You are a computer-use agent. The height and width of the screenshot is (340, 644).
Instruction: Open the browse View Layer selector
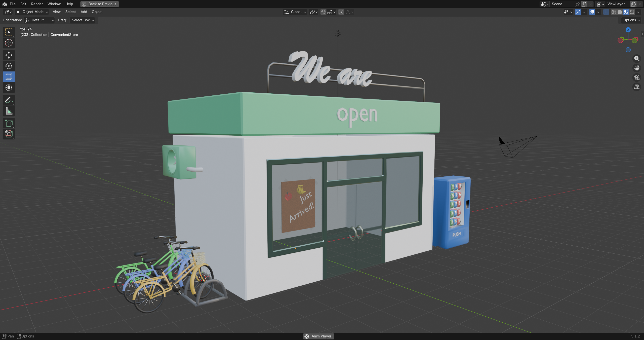[601, 4]
